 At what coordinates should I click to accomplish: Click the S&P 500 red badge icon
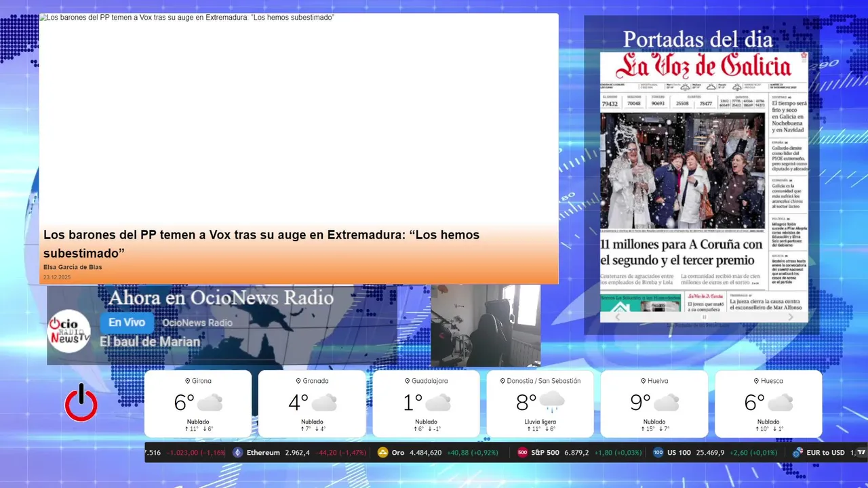point(522,452)
